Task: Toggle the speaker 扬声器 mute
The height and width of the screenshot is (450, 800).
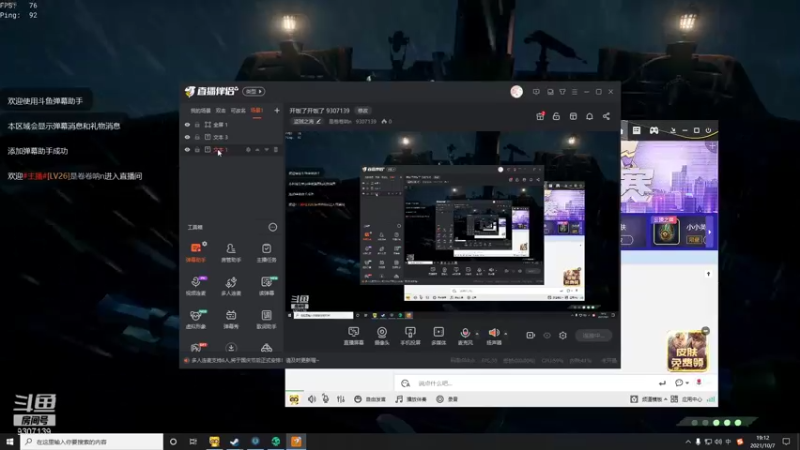Action: coord(493,333)
